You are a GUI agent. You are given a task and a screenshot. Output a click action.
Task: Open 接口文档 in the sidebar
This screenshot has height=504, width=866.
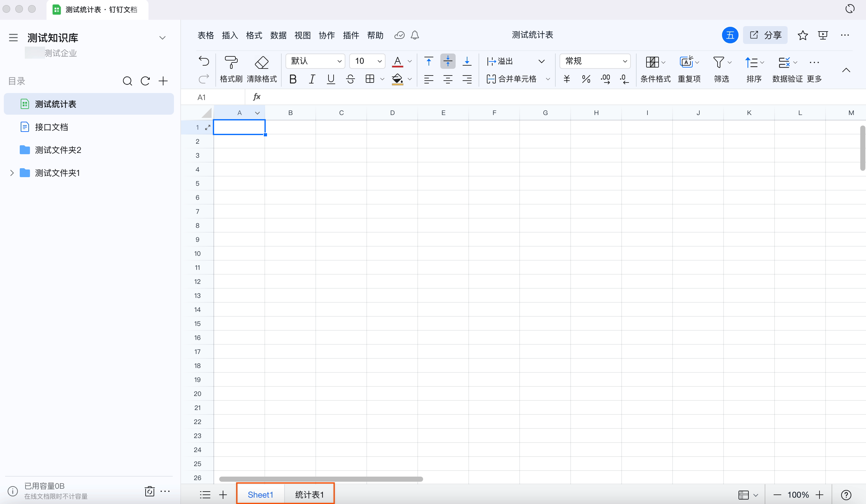pos(52,127)
